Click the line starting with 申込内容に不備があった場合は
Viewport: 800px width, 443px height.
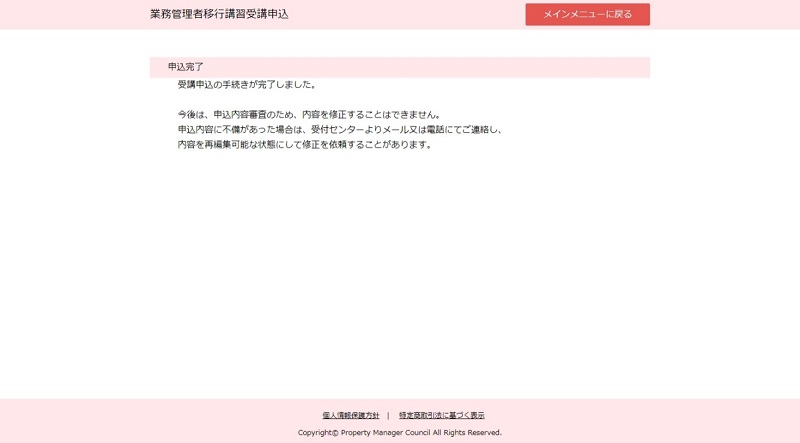[x=339, y=130]
